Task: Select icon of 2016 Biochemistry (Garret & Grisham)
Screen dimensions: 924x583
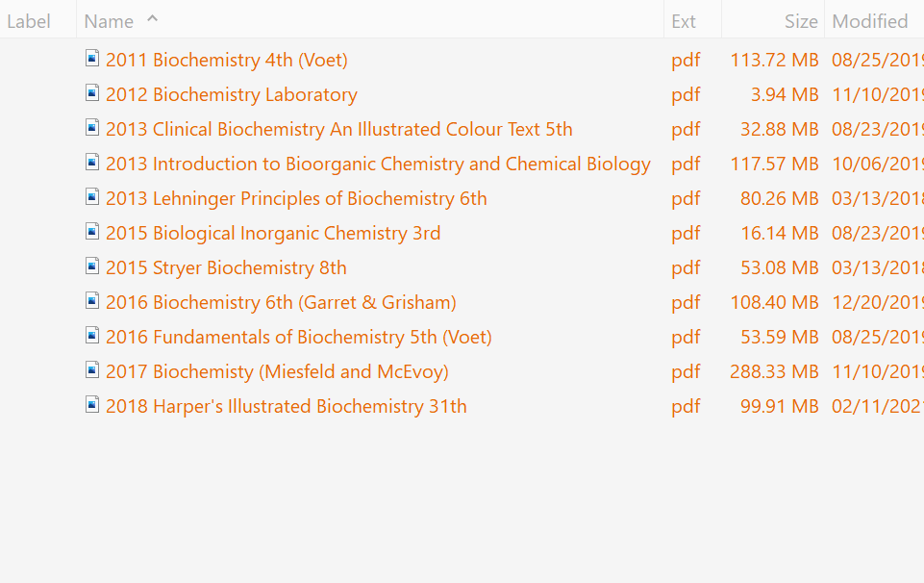Action: pos(92,301)
